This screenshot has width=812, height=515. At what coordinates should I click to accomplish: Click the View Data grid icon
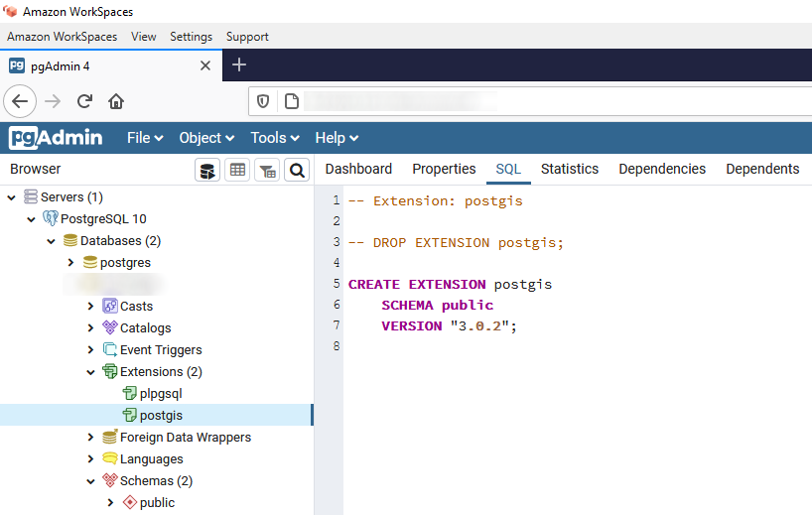[237, 170]
